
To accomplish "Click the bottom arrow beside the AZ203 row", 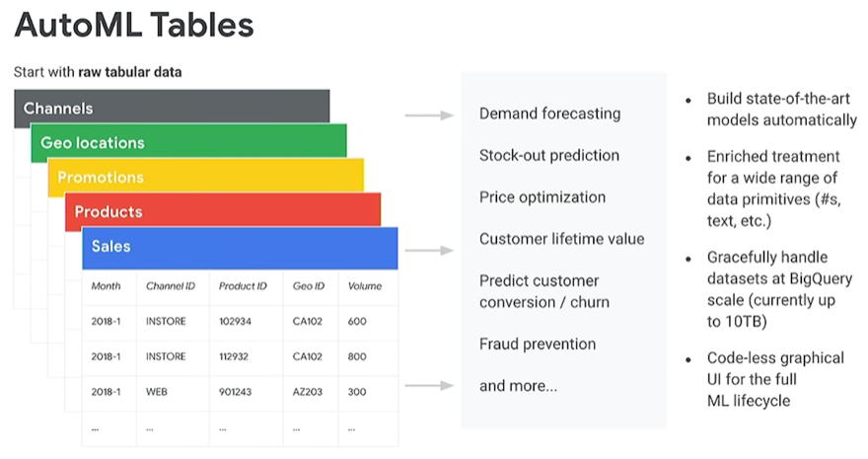I will point(429,385).
